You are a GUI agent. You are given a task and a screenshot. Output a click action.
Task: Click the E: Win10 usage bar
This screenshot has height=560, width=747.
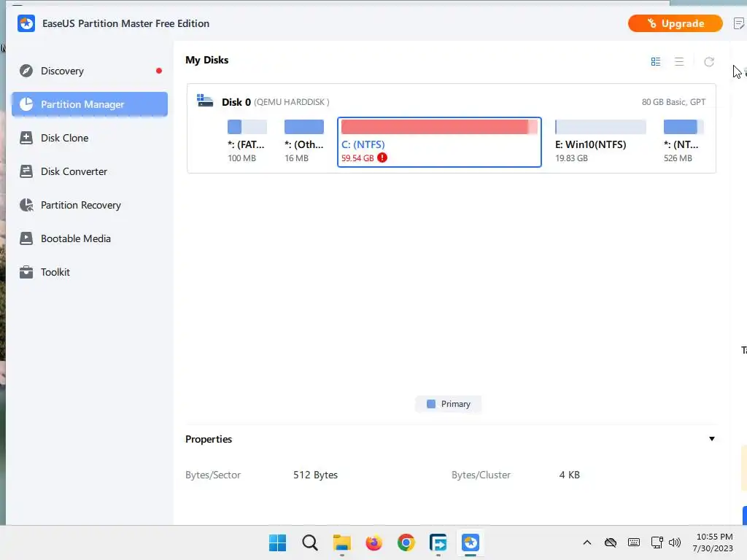(x=600, y=127)
